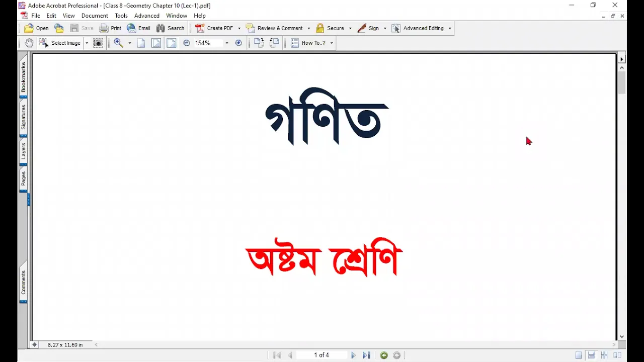Switch to Continuous page layout

pyautogui.click(x=592, y=355)
